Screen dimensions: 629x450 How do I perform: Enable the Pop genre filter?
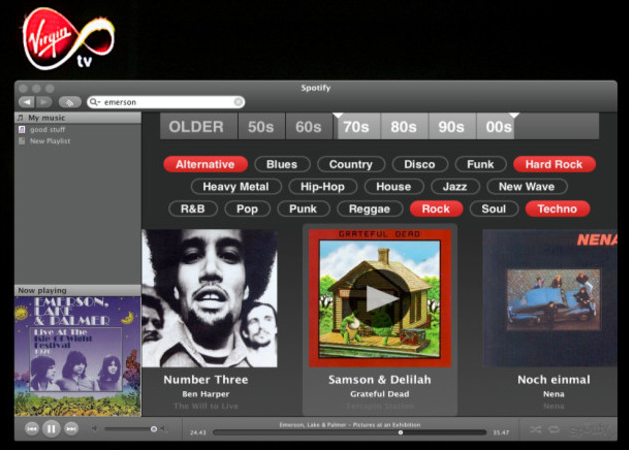pyautogui.click(x=247, y=209)
